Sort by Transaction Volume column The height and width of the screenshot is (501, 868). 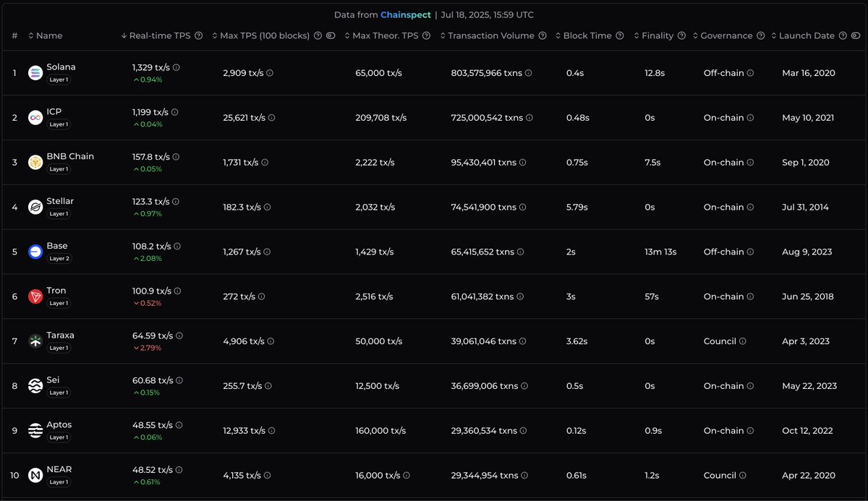(x=488, y=35)
